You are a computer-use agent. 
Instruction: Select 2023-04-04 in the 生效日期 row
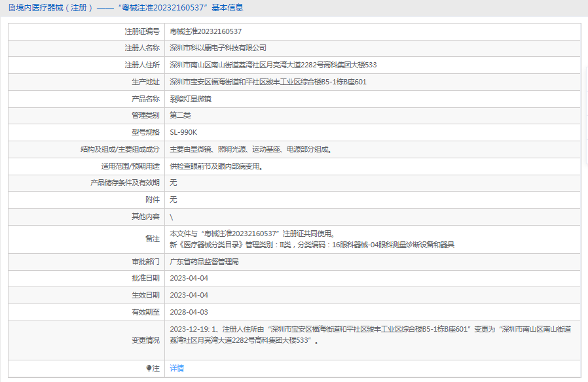pyautogui.click(x=189, y=295)
